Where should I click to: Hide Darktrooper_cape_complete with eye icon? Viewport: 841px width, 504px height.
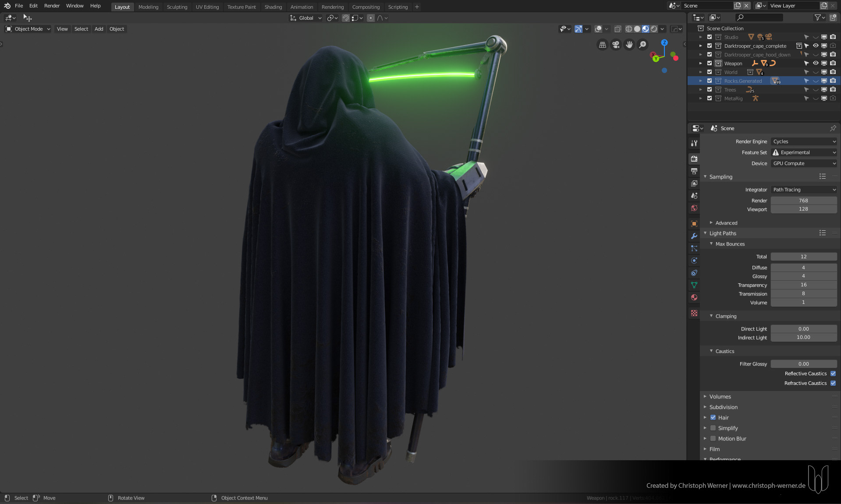816,46
